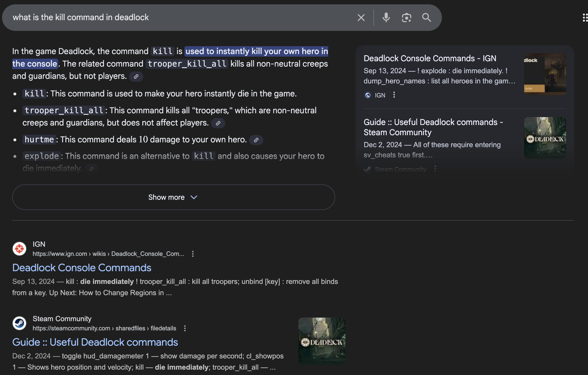Open 'Guide :: Useful Deadlock commands' result link
Screen dimensions: 588x375
pyautogui.click(x=95, y=342)
